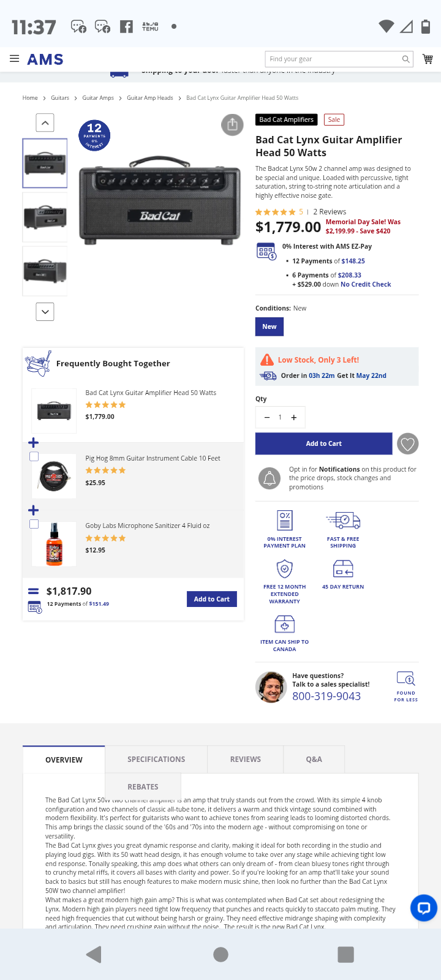Open the hamburger menu icon

point(15,59)
